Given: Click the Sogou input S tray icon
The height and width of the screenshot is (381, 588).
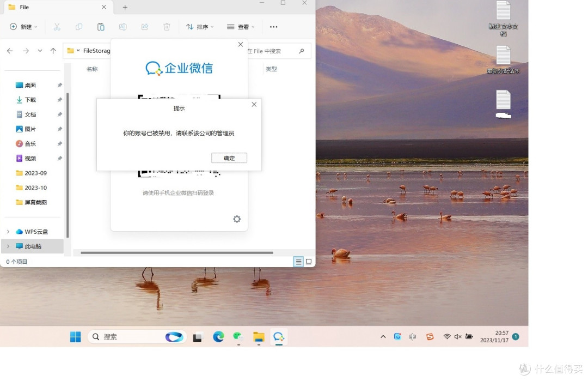Looking at the screenshot, I should [430, 337].
